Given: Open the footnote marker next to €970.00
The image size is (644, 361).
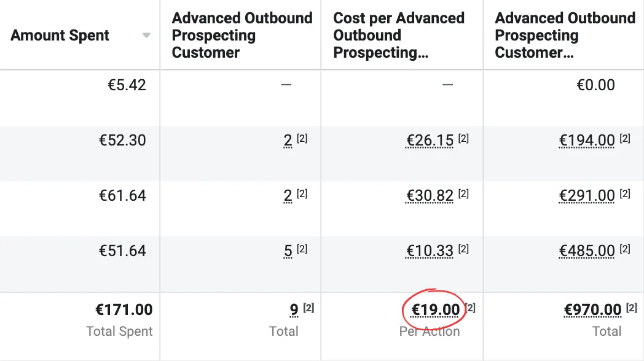Looking at the screenshot, I should point(632,308).
